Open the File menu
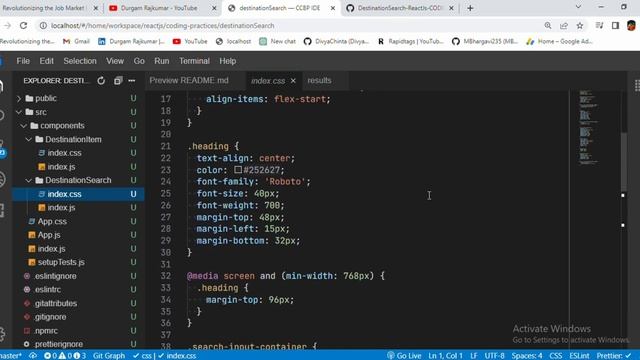The image size is (640, 360). [23, 61]
